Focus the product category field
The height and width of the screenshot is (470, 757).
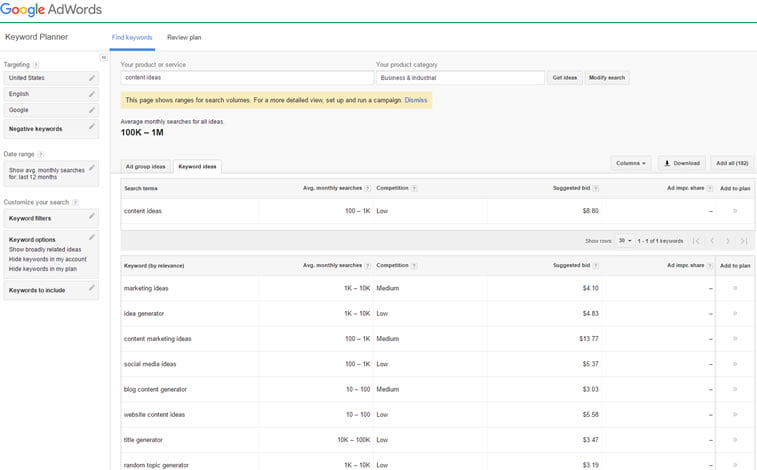460,78
